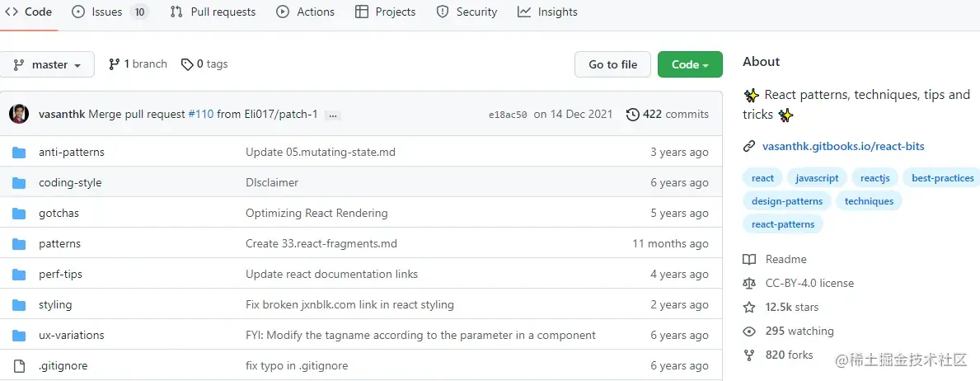Open the patterns folder
This screenshot has width=980, height=381.
pyautogui.click(x=59, y=244)
